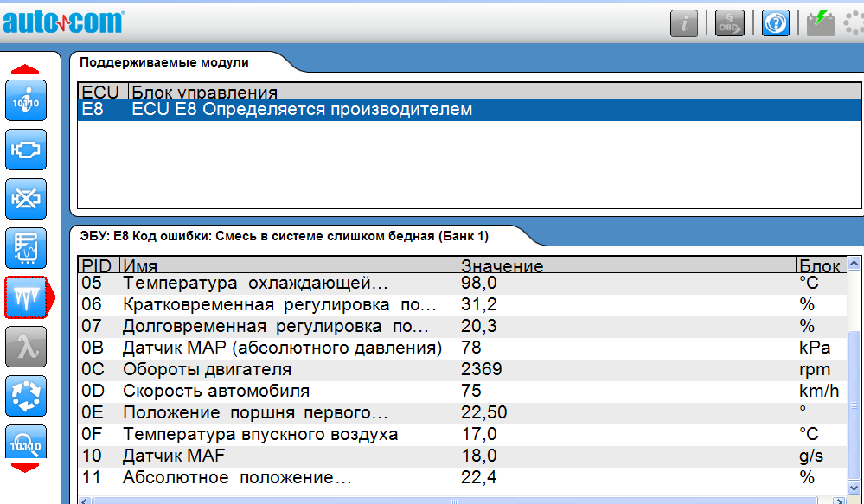
Task: Click the freeze frame icicles sidebar icon
Action: tap(26, 297)
